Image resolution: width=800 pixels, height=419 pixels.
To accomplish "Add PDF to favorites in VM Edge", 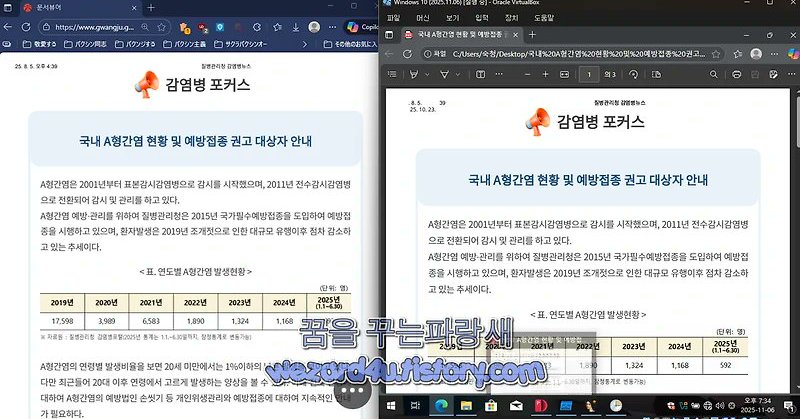I will pyautogui.click(x=716, y=54).
